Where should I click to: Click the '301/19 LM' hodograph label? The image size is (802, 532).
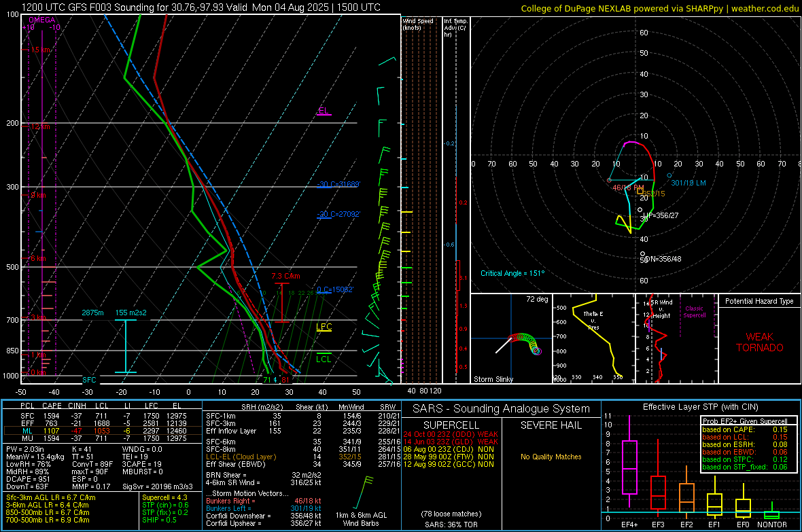688,183
